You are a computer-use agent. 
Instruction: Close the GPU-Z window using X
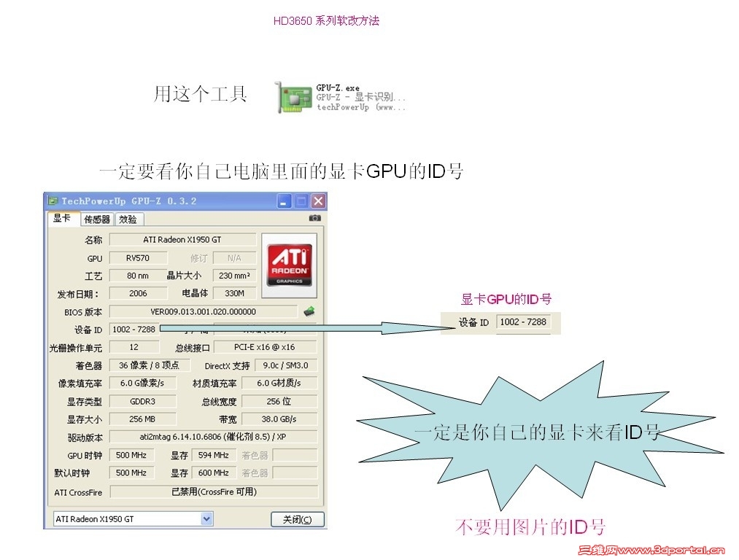click(319, 201)
